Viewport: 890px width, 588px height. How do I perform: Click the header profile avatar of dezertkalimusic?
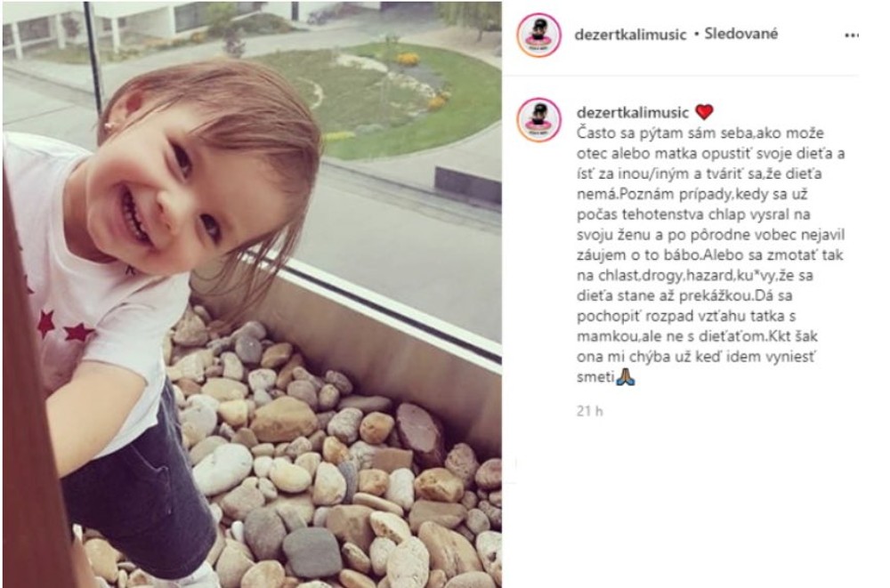pyautogui.click(x=538, y=36)
